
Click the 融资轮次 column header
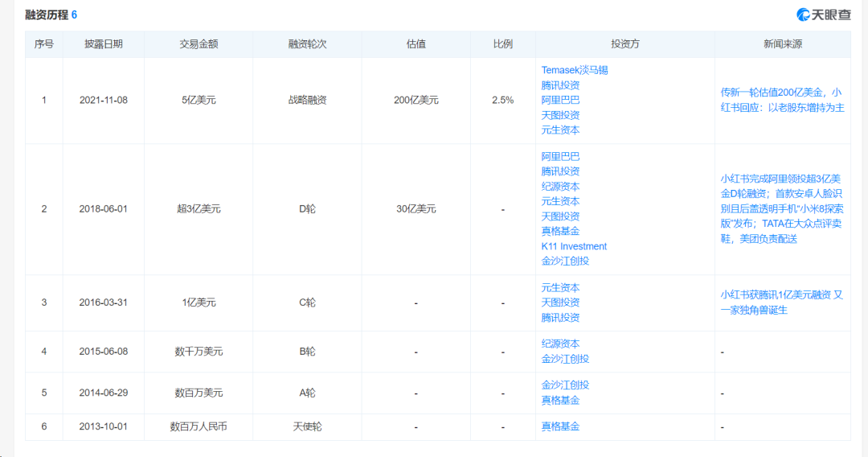coord(307,44)
